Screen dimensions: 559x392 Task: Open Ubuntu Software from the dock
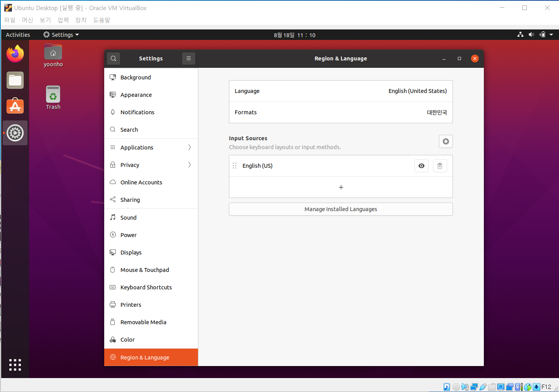15,106
